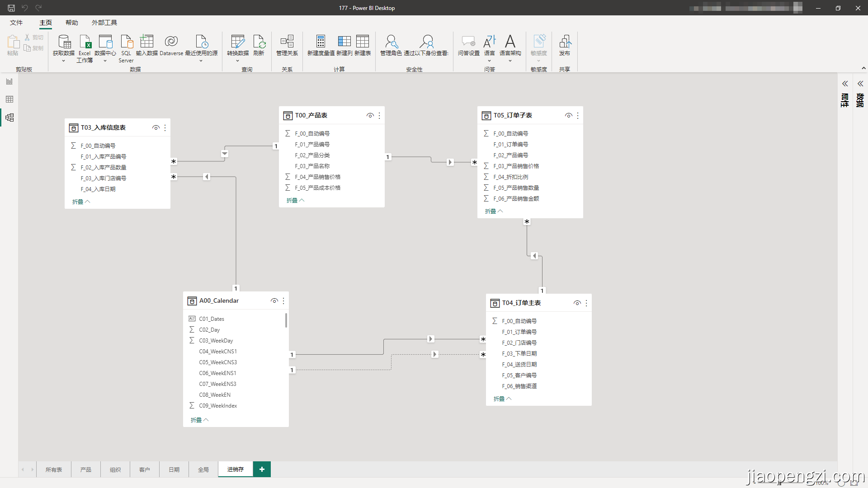Collapse (折叠) the T05_订单子表 card

pos(494,211)
